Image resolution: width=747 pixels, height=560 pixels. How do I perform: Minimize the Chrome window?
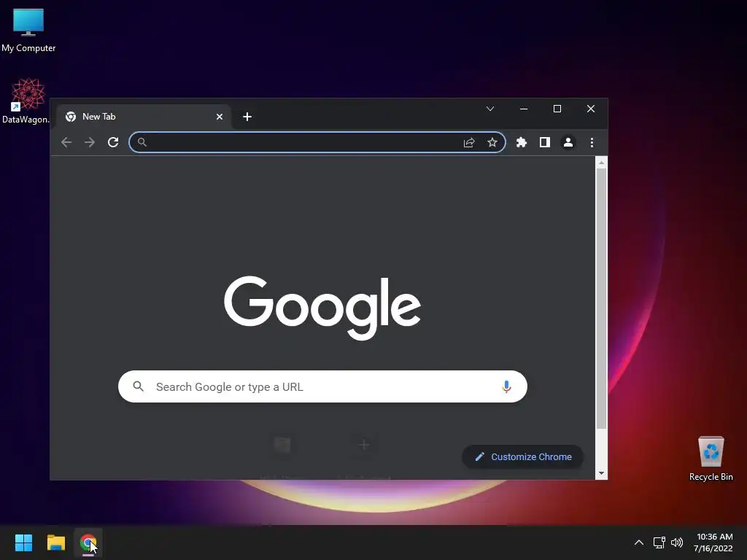[524, 109]
